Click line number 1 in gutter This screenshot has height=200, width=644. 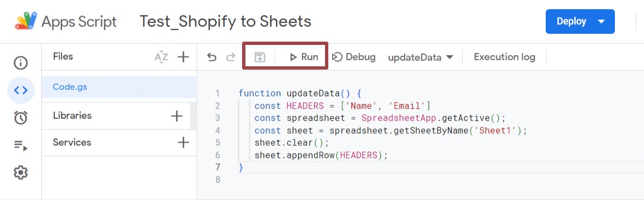pos(217,94)
